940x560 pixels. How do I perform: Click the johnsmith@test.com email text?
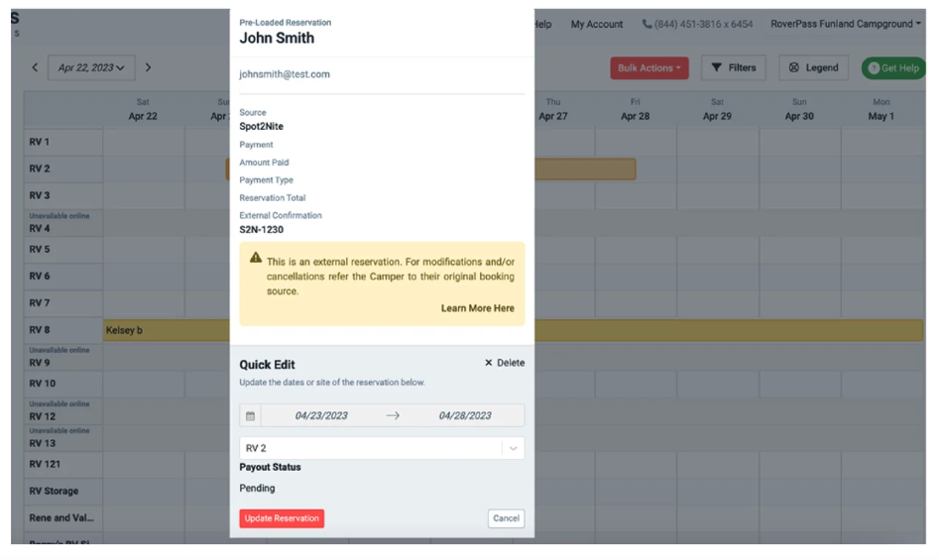(x=285, y=74)
